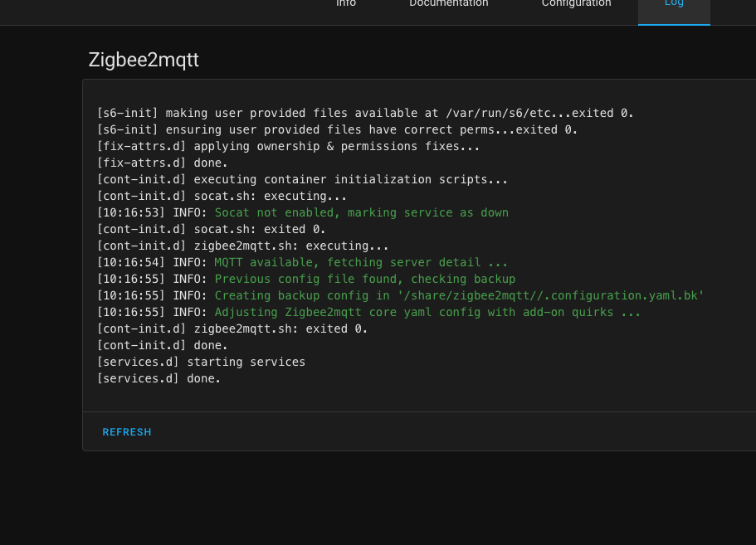This screenshot has width=756, height=545.
Task: Click the first s6-init log line
Action: [x=365, y=114]
